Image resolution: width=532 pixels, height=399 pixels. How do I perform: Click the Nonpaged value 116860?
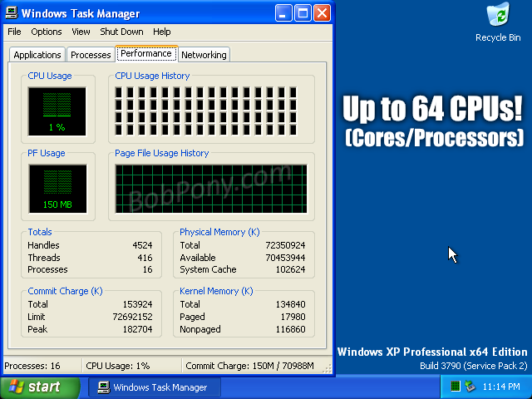pos(290,329)
